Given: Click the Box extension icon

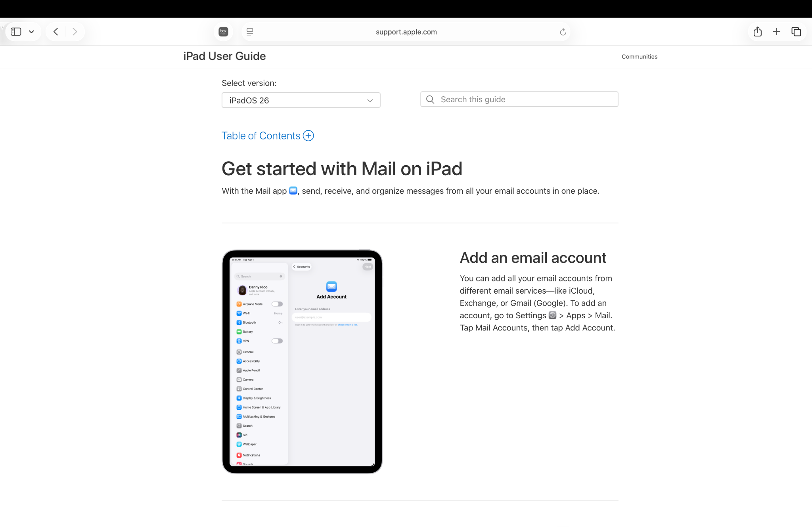Looking at the screenshot, I should pyautogui.click(x=224, y=32).
